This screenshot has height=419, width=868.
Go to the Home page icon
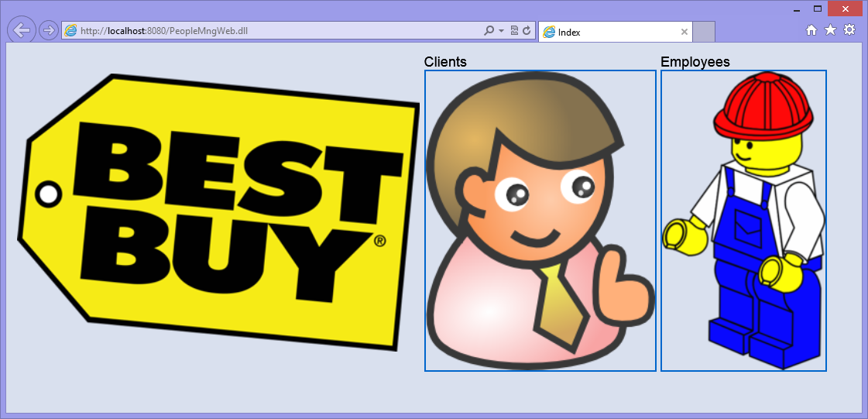[811, 30]
